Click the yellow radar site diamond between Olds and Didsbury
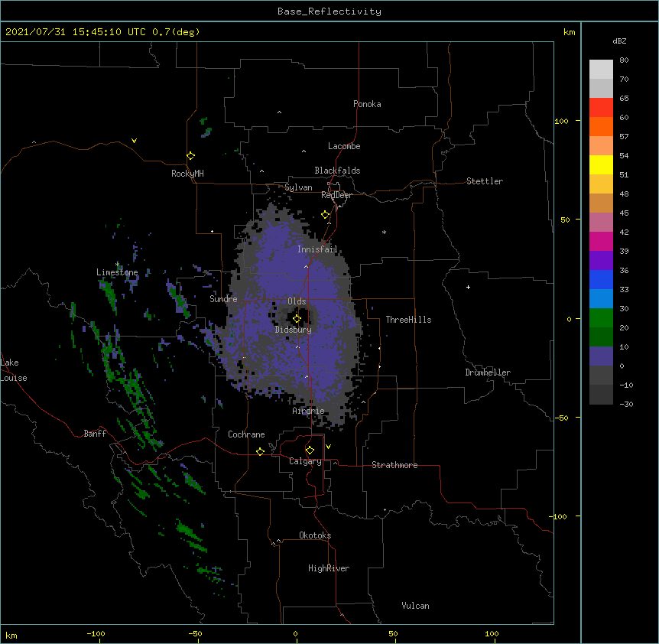Image resolution: width=659 pixels, height=644 pixels. click(x=297, y=319)
